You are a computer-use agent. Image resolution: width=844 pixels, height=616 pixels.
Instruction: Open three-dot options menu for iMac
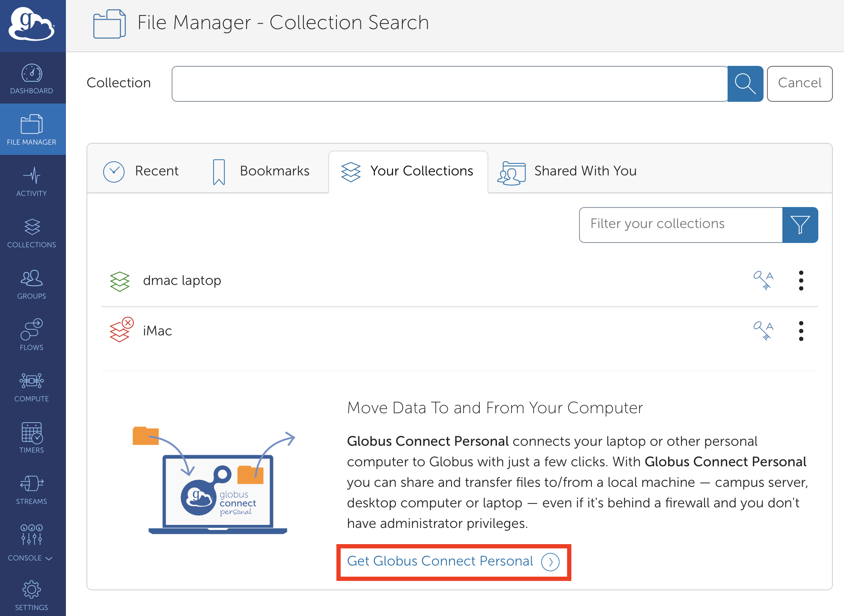click(x=801, y=331)
